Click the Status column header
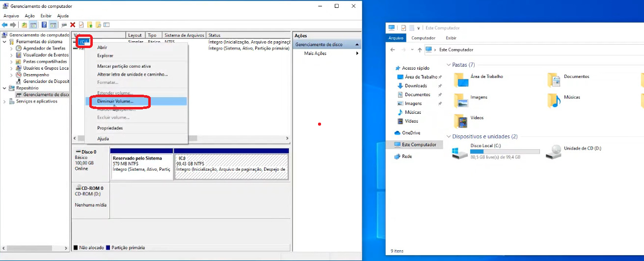The height and width of the screenshot is (261, 644). point(248,35)
